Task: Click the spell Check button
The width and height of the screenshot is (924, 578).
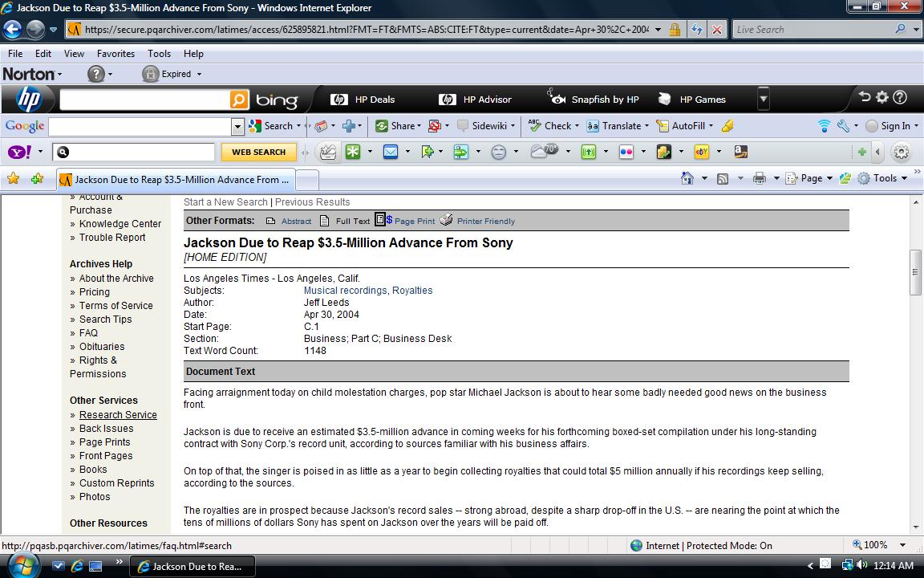Action: tap(549, 125)
